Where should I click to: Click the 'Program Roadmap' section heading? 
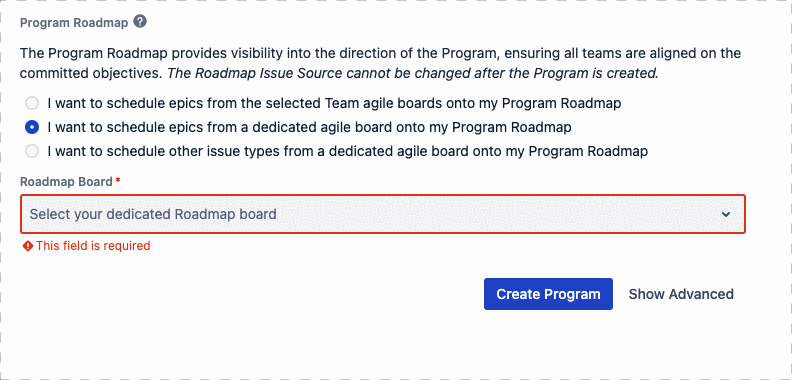pyautogui.click(x=74, y=23)
